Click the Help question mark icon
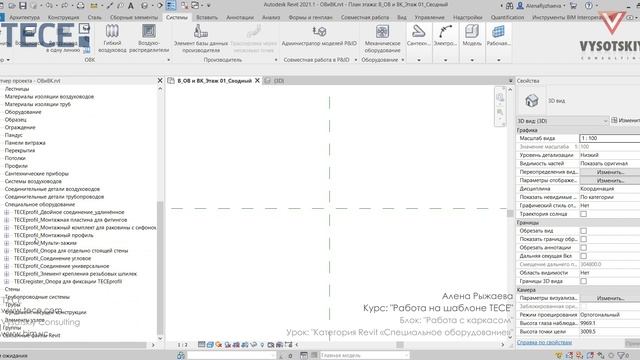640x360 pixels. (588, 6)
